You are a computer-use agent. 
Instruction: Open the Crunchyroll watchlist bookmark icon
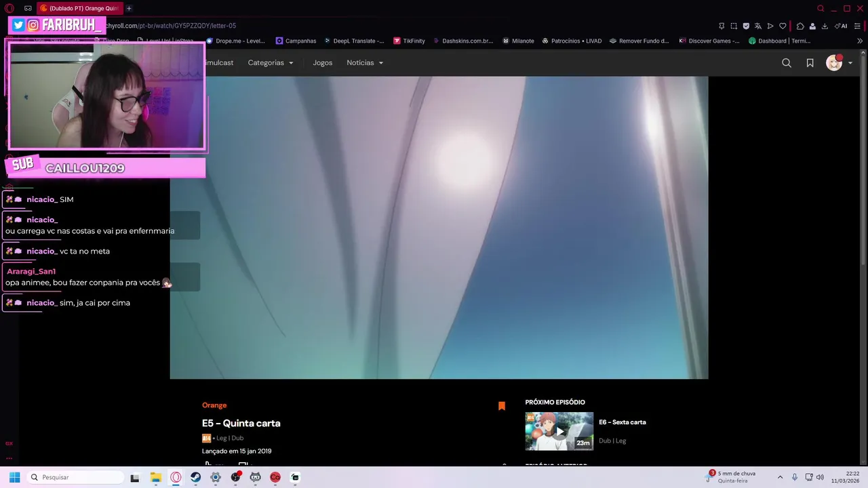click(810, 63)
